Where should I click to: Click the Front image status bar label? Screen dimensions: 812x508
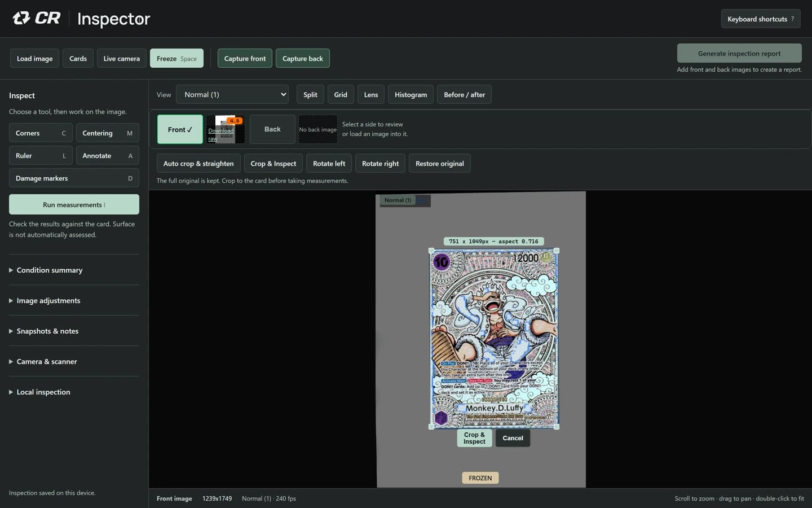[x=174, y=498]
